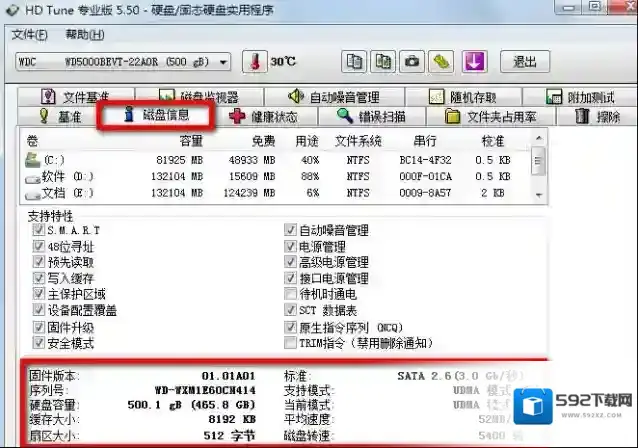The height and width of the screenshot is (448, 638).
Task: Select serial value BC14-4F32
Action: click(425, 160)
